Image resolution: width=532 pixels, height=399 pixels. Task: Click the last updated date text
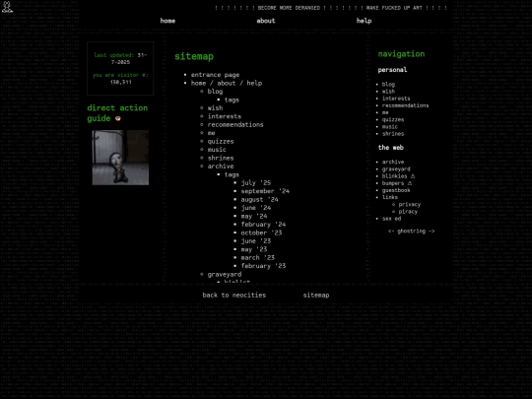(120, 58)
